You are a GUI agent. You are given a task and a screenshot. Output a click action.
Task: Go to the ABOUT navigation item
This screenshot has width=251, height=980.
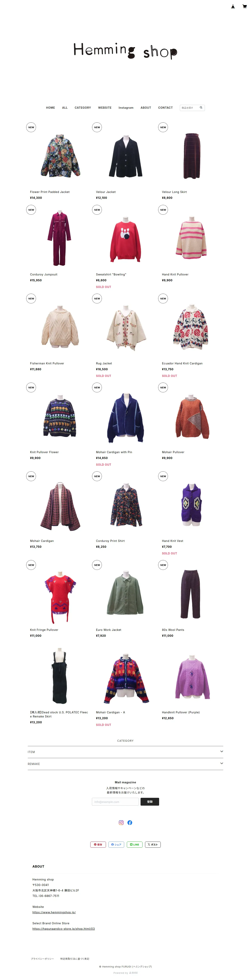[x=146, y=108]
